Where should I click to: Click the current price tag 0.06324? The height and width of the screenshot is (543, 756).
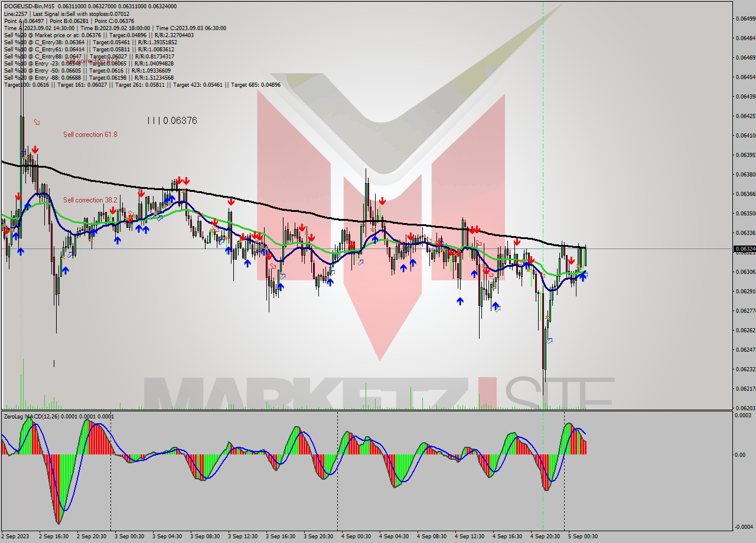pos(744,249)
